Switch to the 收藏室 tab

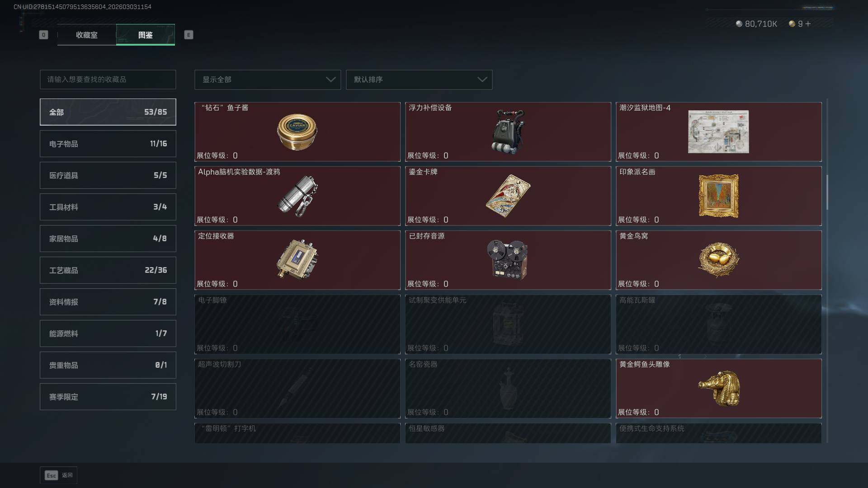[86, 35]
